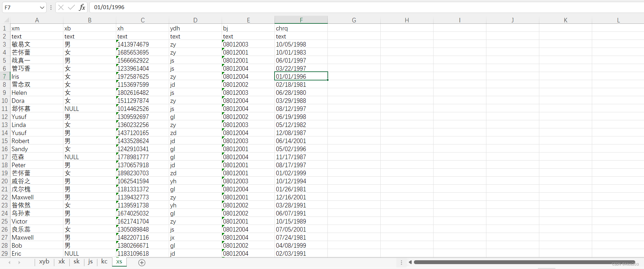Click the NULL cell in row 29
Image resolution: width=644 pixels, height=269 pixels.
[90, 254]
